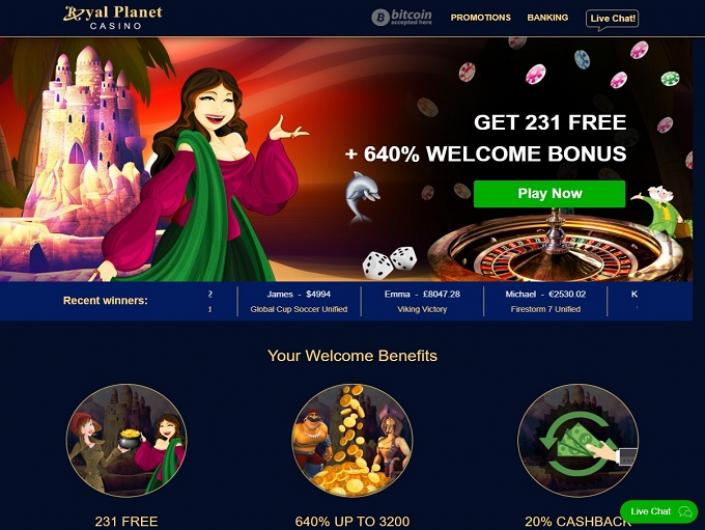The image size is (705, 530).
Task: Click the 231 FREE benefit title
Action: [x=126, y=521]
